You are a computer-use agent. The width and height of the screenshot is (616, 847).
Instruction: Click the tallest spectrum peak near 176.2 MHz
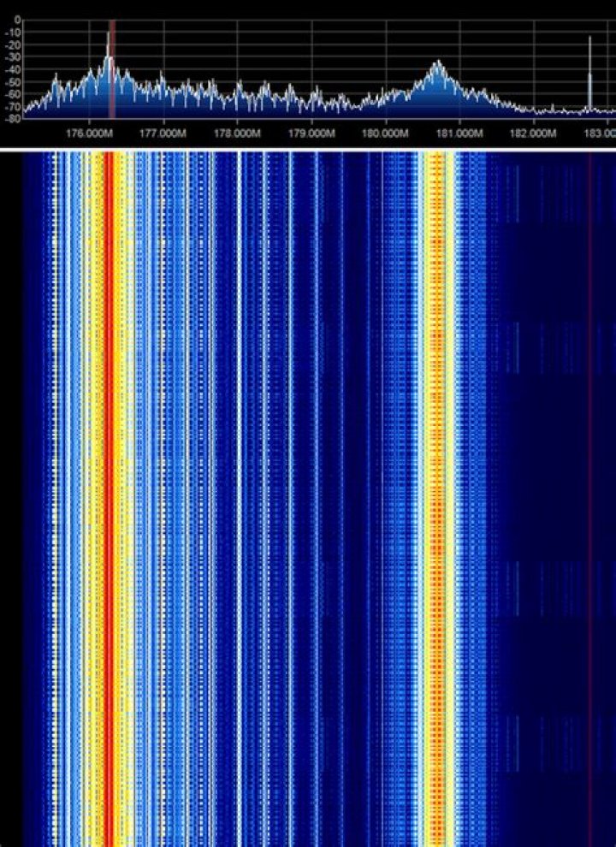pos(108,38)
